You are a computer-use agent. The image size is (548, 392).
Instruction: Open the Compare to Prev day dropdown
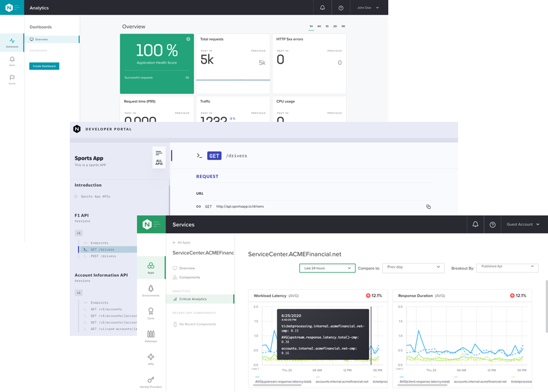pyautogui.click(x=413, y=267)
